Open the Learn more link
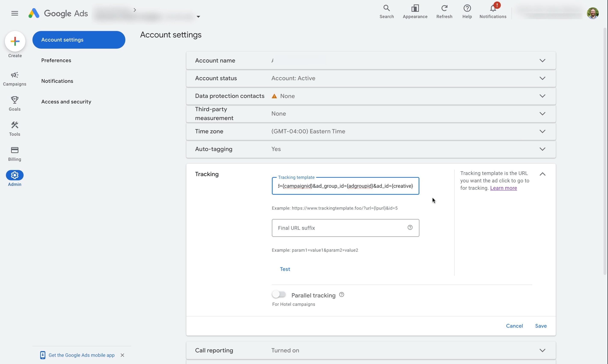Image resolution: width=608 pixels, height=364 pixels. coord(503,188)
